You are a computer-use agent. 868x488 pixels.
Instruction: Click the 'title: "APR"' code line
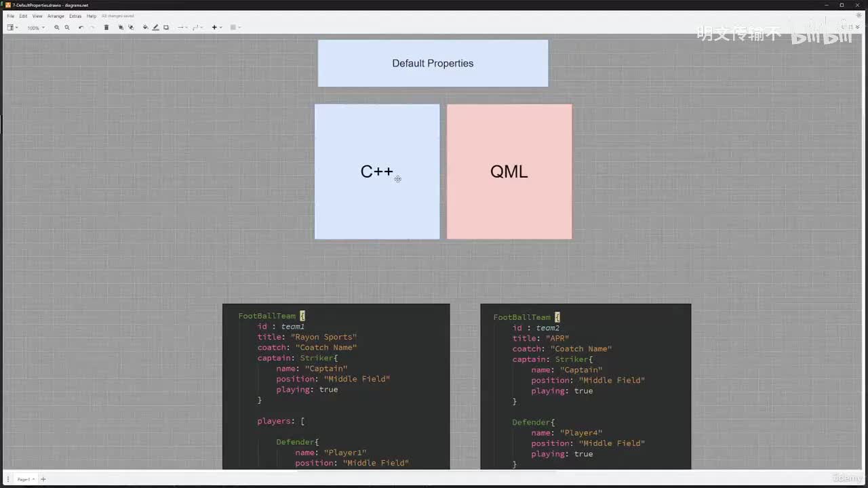pyautogui.click(x=540, y=338)
